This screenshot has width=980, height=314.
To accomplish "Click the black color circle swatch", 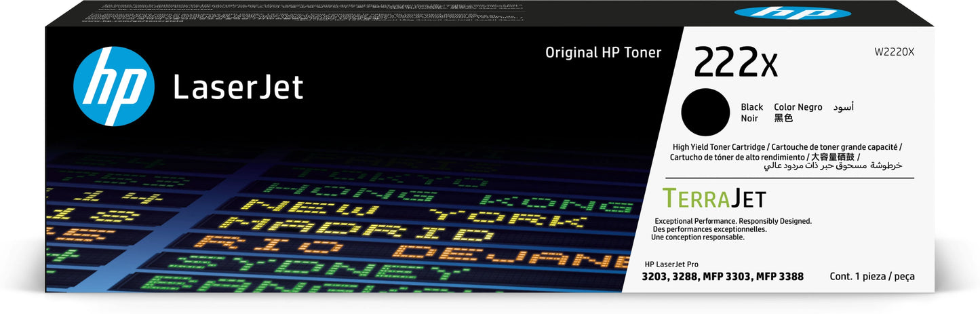I will (705, 112).
